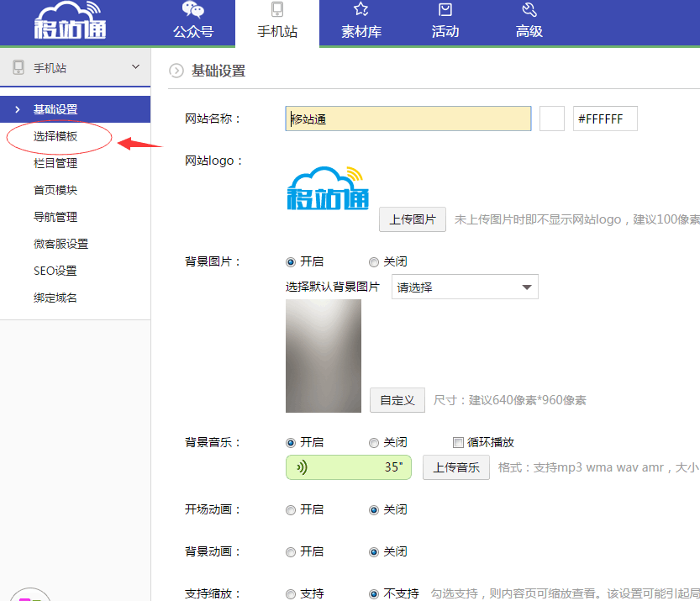Enable 循环播放 checkbox

[458, 443]
